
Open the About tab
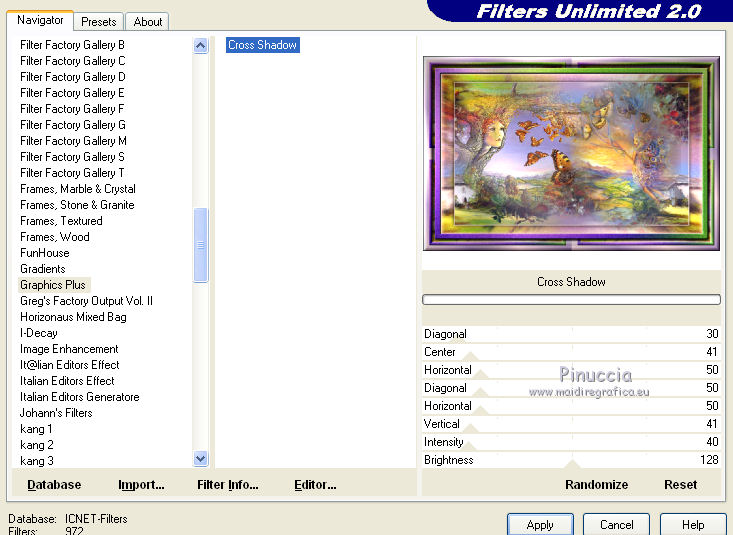point(148,22)
